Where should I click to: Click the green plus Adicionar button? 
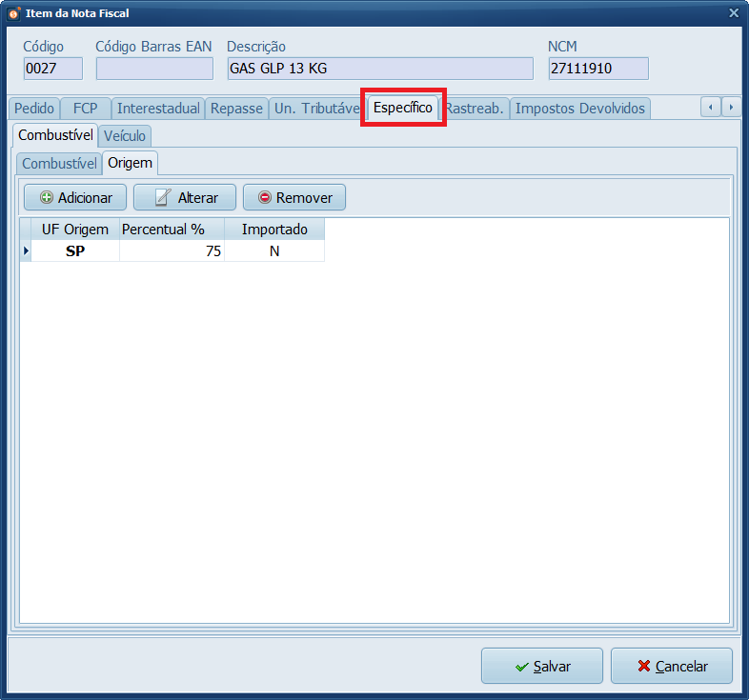tap(75, 197)
